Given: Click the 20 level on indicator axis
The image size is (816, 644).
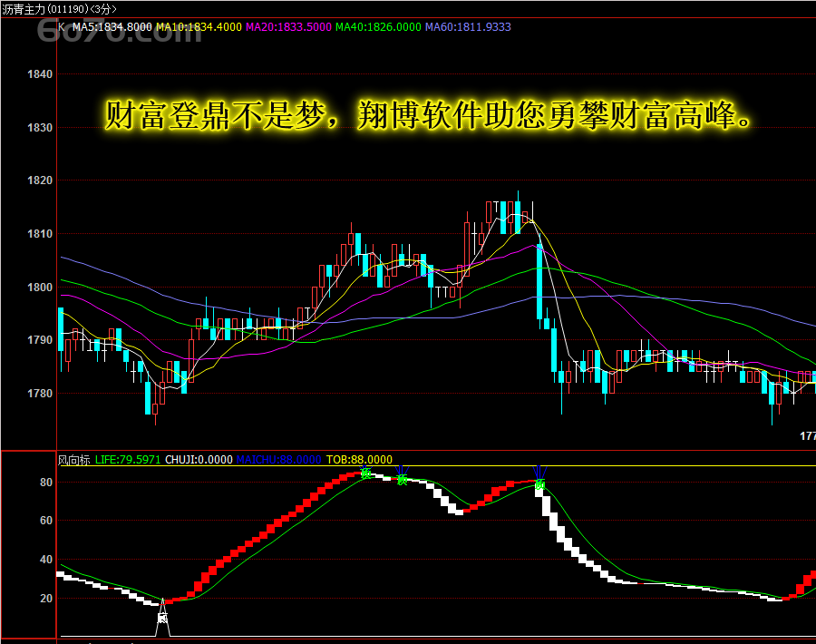Looking at the screenshot, I should click(46, 599).
